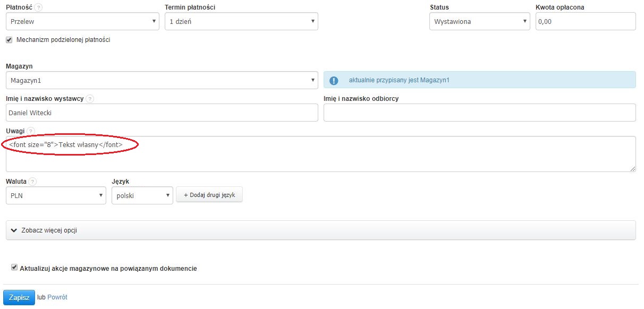Open the Waluta dropdown showing PLN
The width and height of the screenshot is (644, 309).
56,195
